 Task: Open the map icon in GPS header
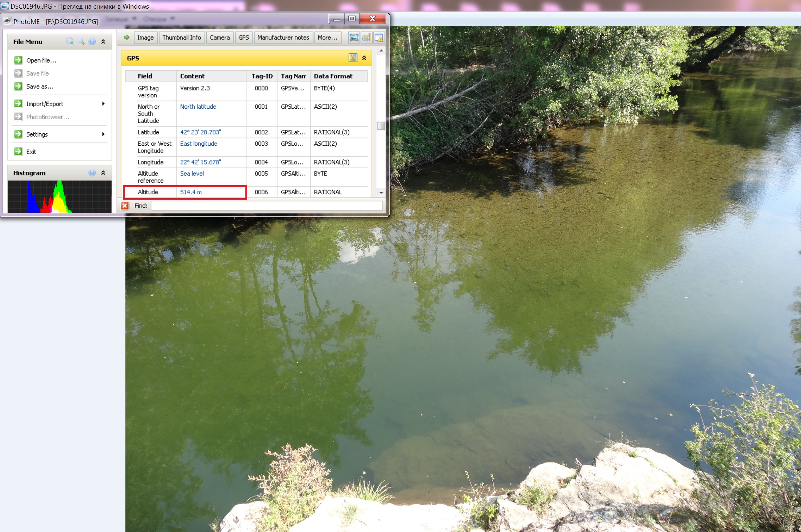pos(353,58)
